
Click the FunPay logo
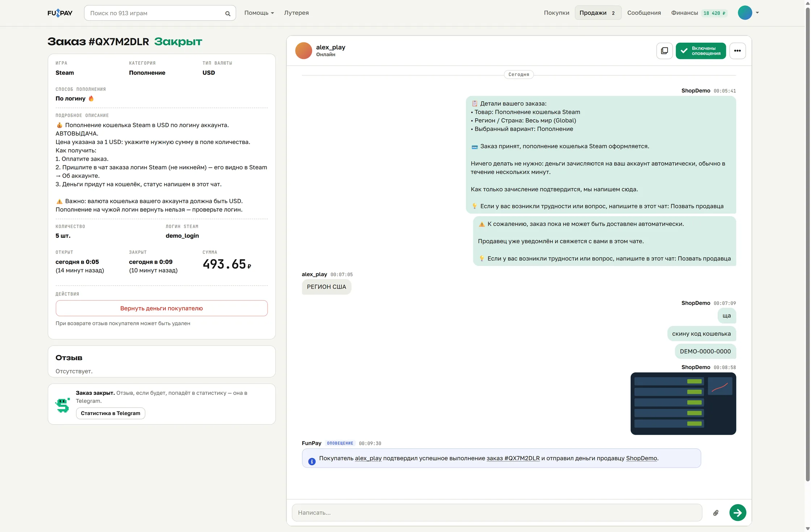point(60,13)
